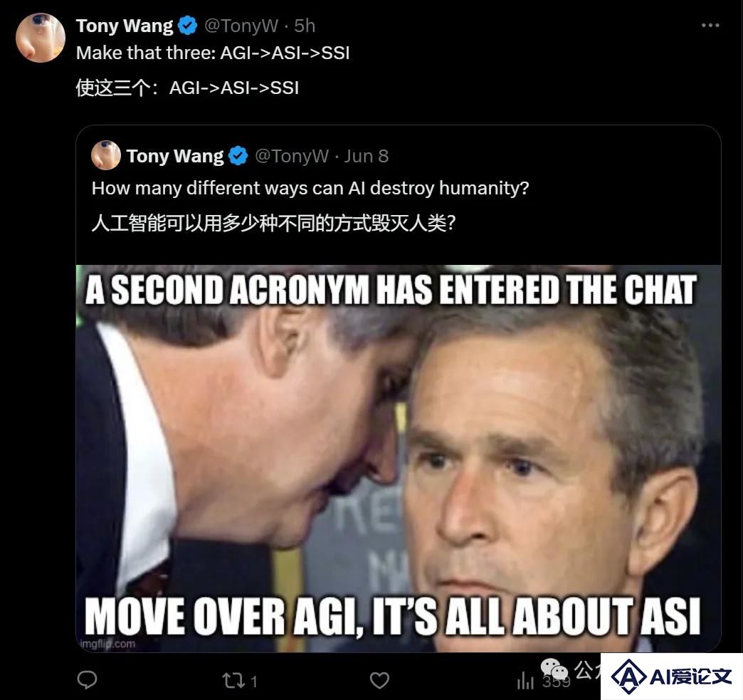Open the reply comment icon
The height and width of the screenshot is (700, 743).
point(88,680)
